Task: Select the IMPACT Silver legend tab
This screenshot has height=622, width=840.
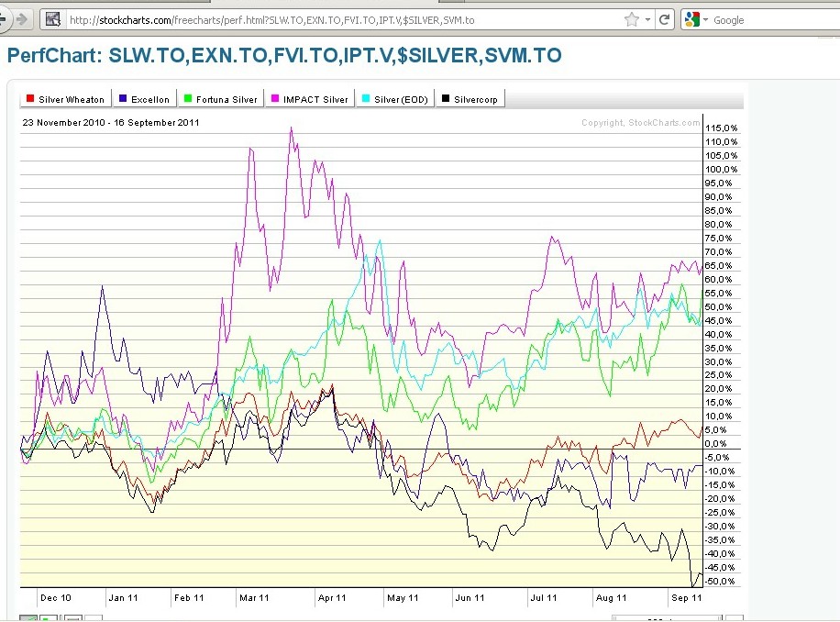Action: tap(310, 99)
